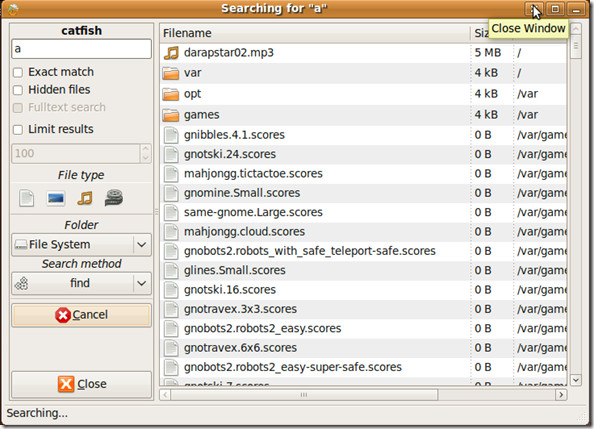This screenshot has width=594, height=429.
Task: Click file icon beside gnotski.16.scores
Action: 171,290
